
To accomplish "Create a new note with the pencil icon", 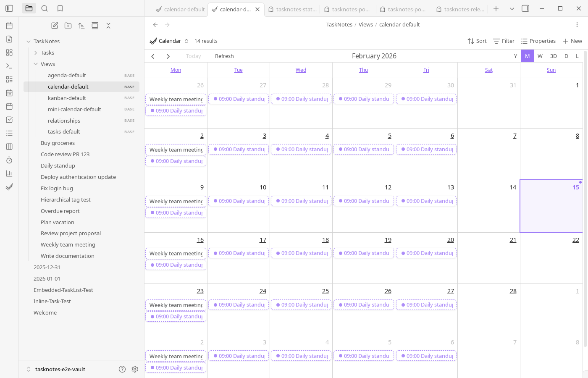I will click(x=55, y=26).
